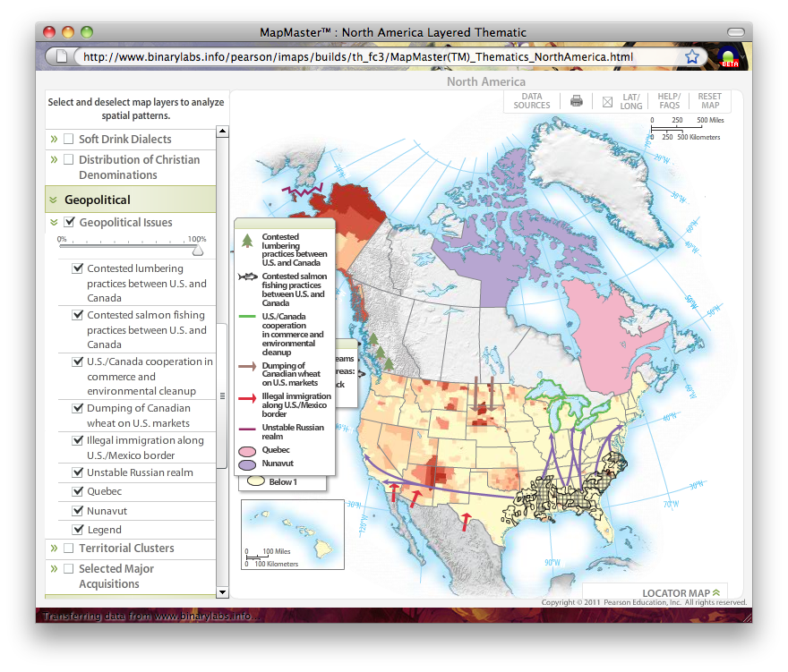Screen dimensions: 788x672
Task: Expand the Territorial Clusters layer chevron
Action: coord(54,548)
